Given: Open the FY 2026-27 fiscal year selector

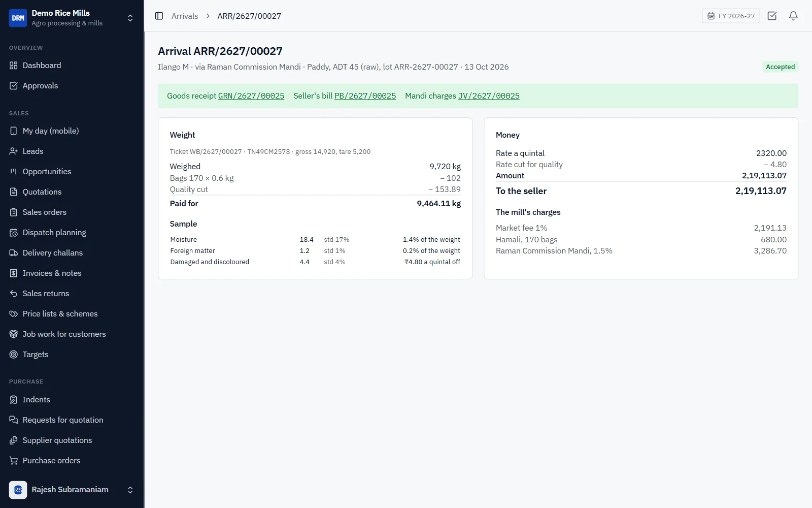Looking at the screenshot, I should 731,16.
